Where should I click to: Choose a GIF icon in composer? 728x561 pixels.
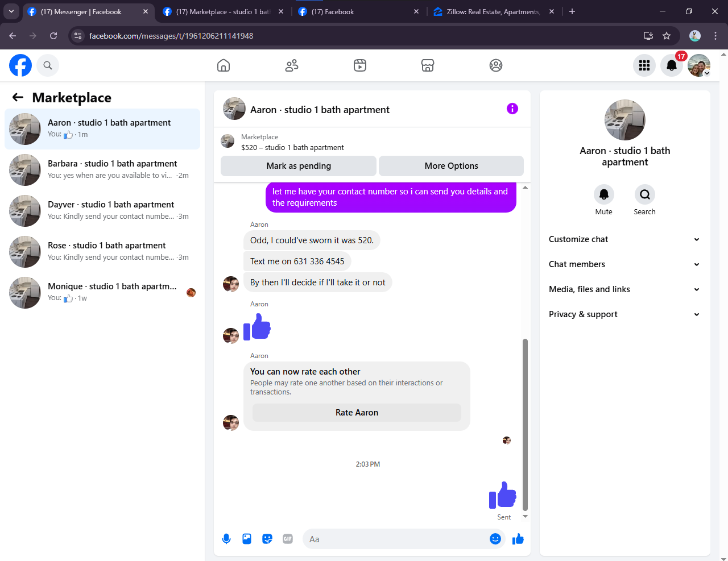(288, 539)
